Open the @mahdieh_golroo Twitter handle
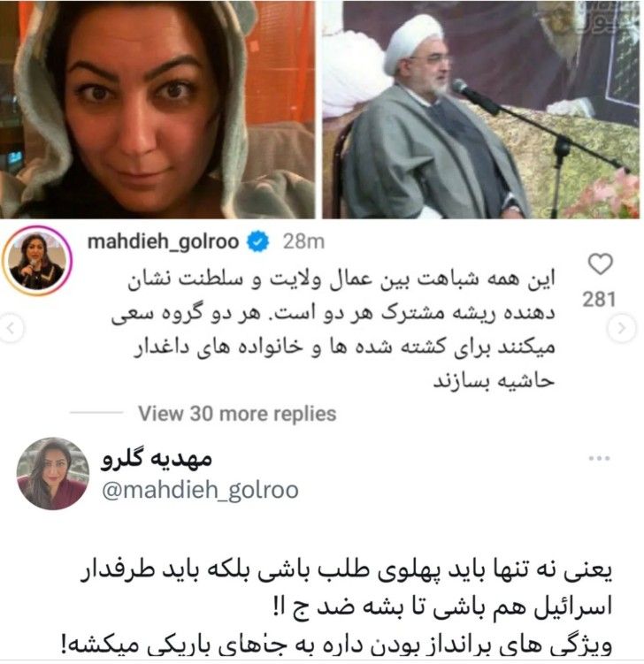644x664 pixels. [x=201, y=490]
